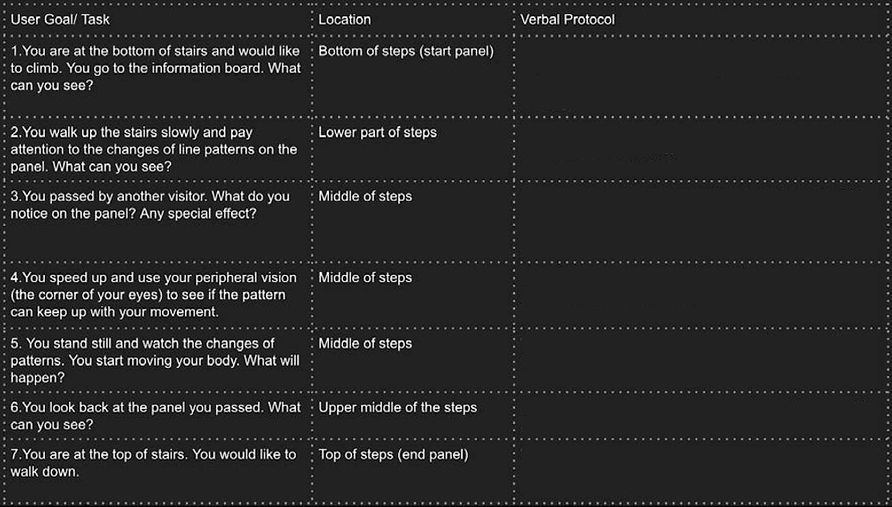Select task 7 about walking down
Image resolution: width=892 pixels, height=507 pixels.
tap(153, 463)
